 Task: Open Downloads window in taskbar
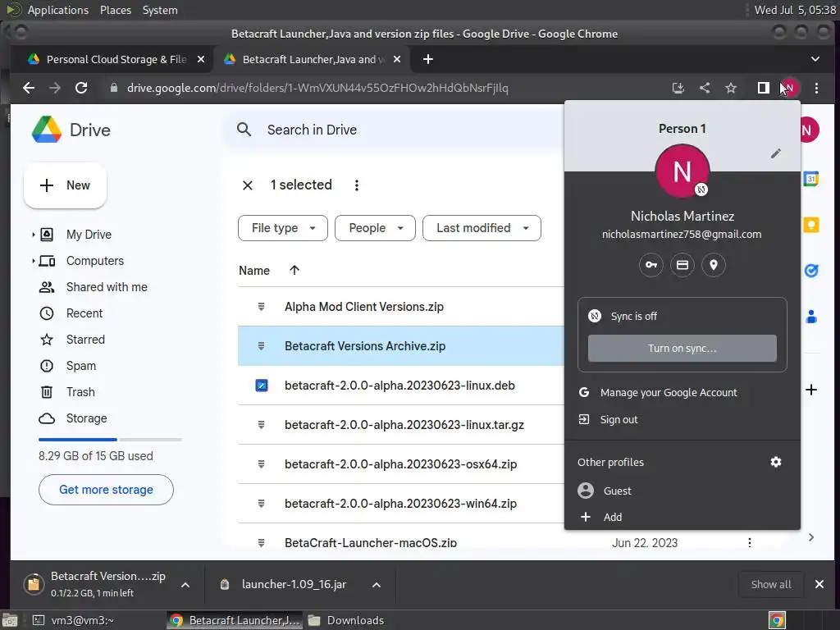[x=346, y=620]
